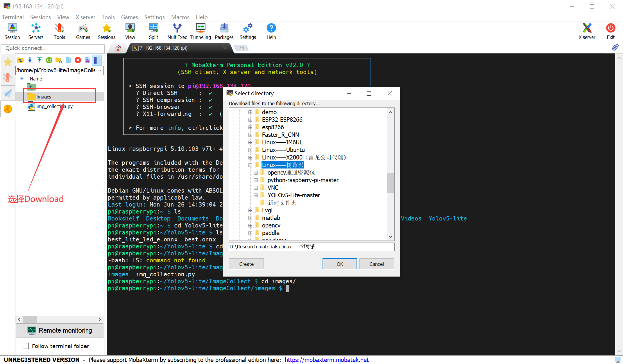Click the new folder icon
The image size is (623, 364).
pos(59,60)
